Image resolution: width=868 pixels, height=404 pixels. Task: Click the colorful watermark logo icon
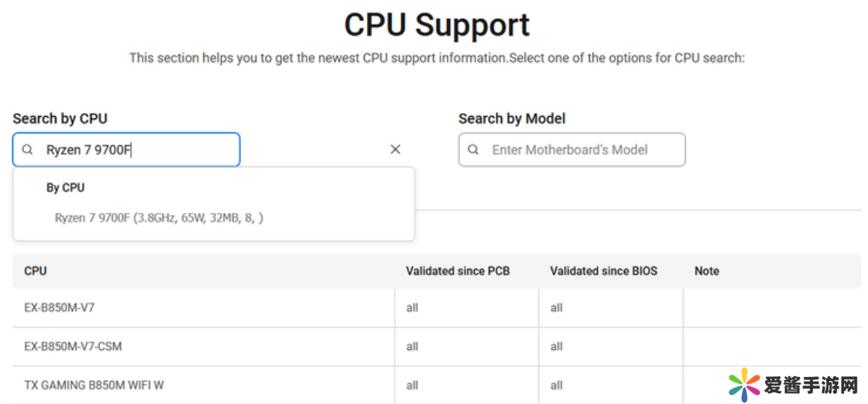(743, 385)
